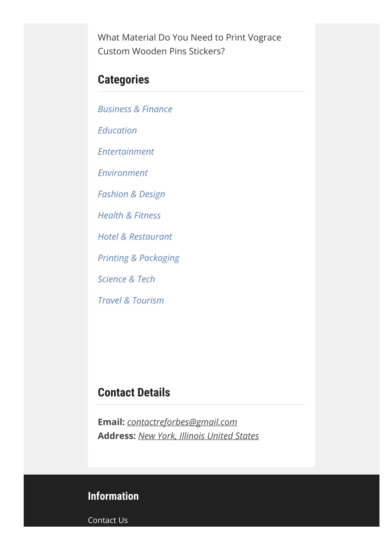Image resolution: width=392 pixels, height=555 pixels.
Task: Click the contactreforbes@gmail.com email link
Action: 182,422
